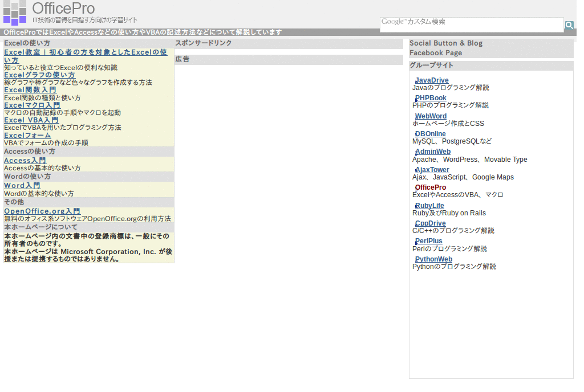Viewport: 584px width, 392px height.
Task: Click the Microsoft Corporation disclaimer text
Action: click(x=88, y=255)
